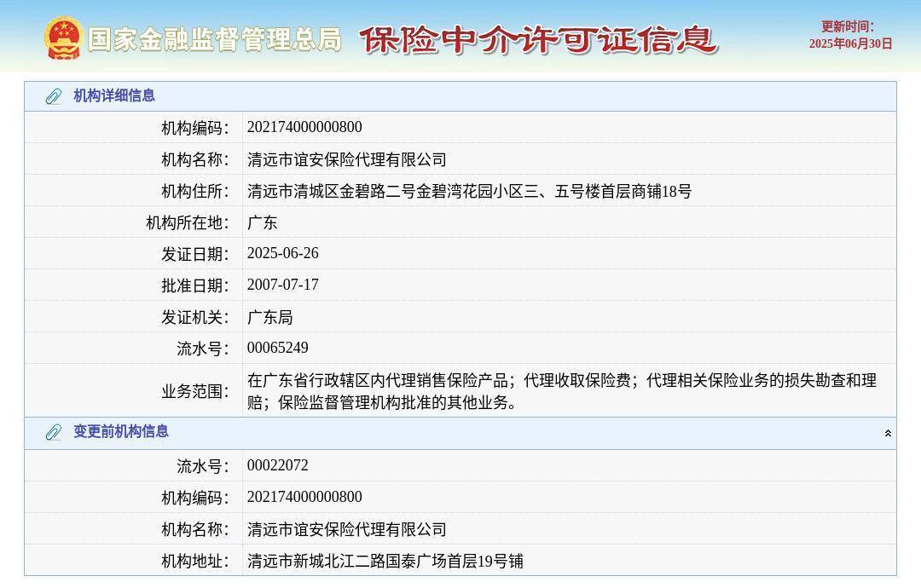Screen dimensions: 921x588
Task: Select the issuing authority 广东局
Action: tap(269, 317)
